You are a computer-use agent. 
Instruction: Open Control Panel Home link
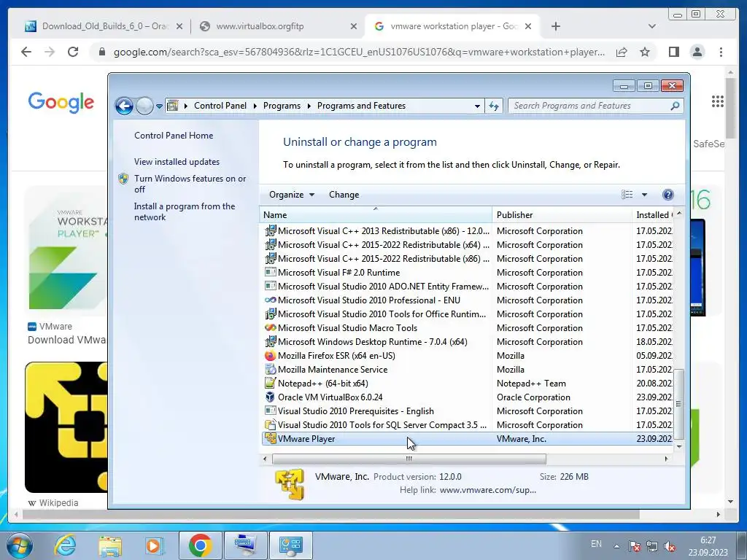[x=174, y=135]
